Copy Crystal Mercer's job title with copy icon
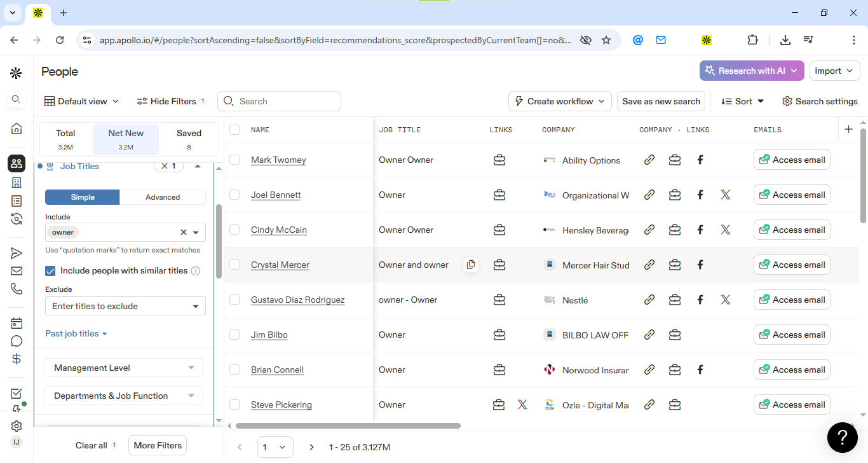 click(x=470, y=265)
